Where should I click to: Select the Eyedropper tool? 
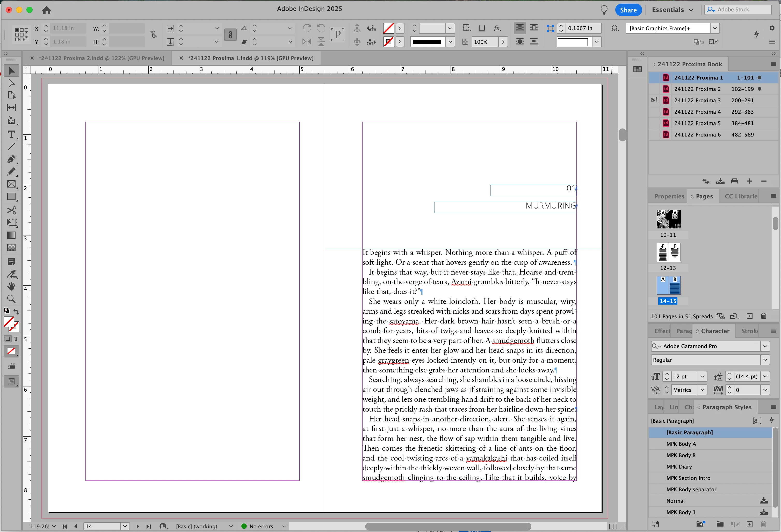point(11,274)
